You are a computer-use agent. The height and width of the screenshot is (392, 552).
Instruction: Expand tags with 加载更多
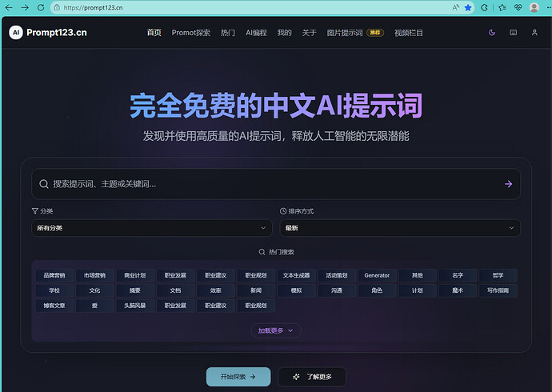(x=276, y=330)
